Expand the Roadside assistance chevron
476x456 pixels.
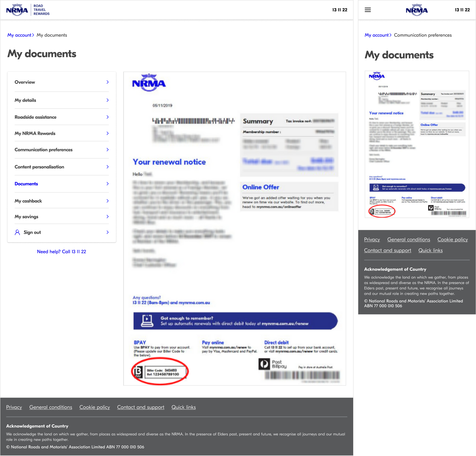[107, 117]
